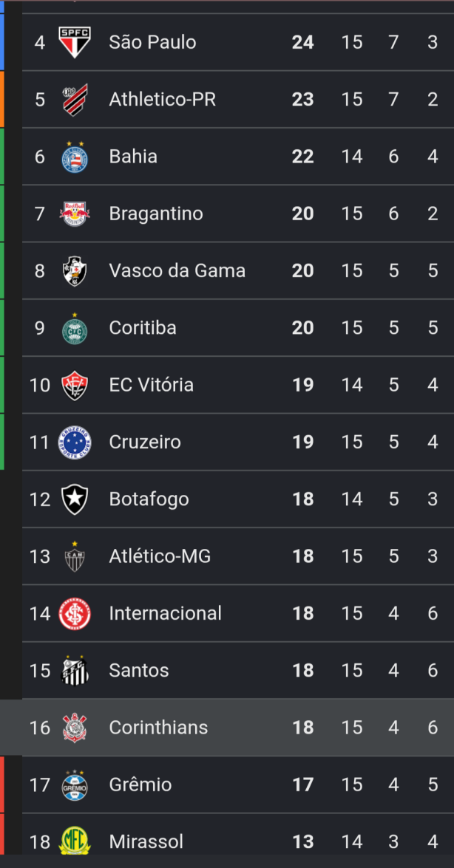The image size is (454, 868).
Task: Click the Athletico-PR club crest
Action: [x=75, y=100]
